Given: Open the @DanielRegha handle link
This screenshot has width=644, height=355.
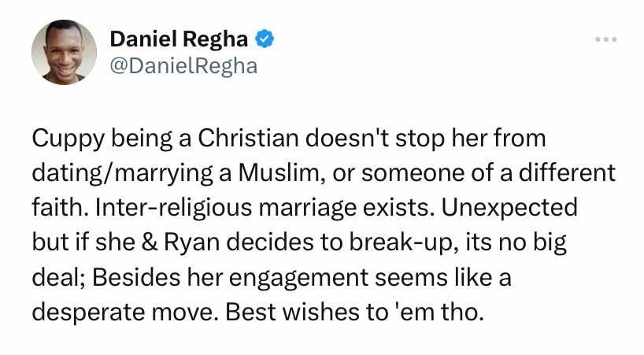Looking at the screenshot, I should click(183, 65).
